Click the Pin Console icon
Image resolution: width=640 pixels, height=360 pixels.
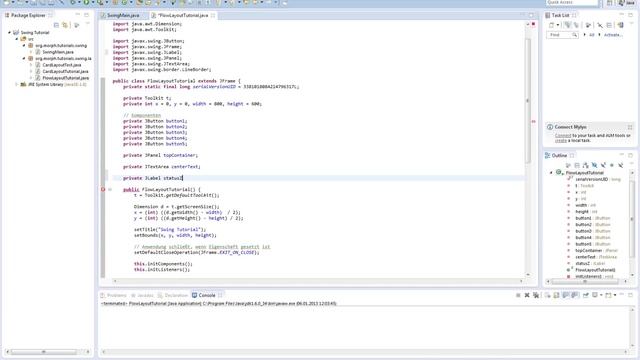pos(586,295)
